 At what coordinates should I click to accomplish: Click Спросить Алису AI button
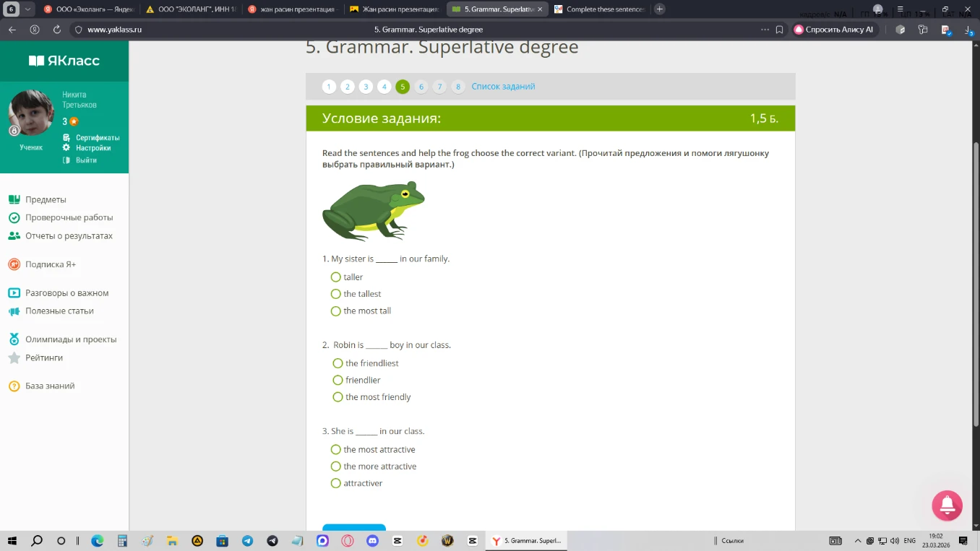point(834,30)
